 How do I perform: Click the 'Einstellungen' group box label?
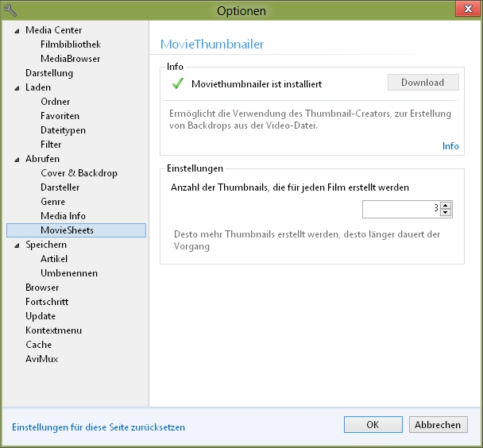coord(195,168)
